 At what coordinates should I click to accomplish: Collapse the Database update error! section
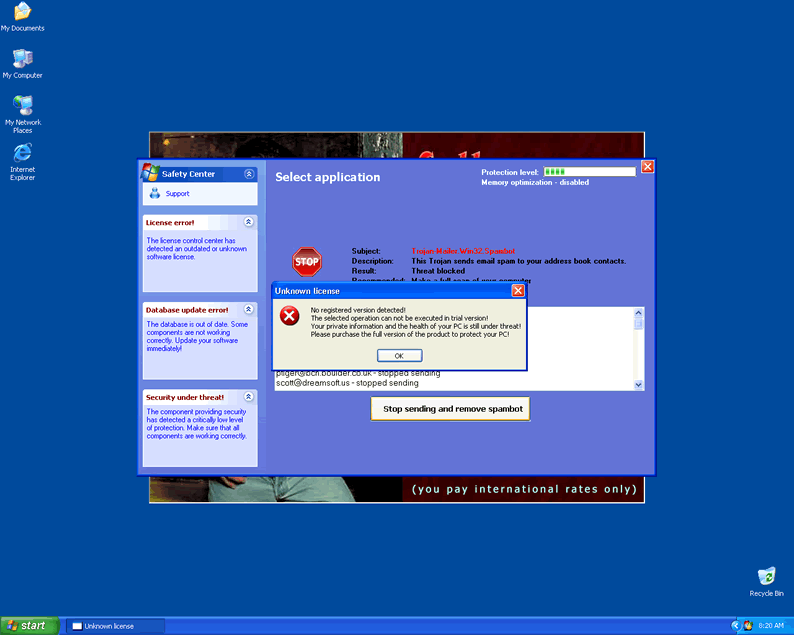[249, 310]
